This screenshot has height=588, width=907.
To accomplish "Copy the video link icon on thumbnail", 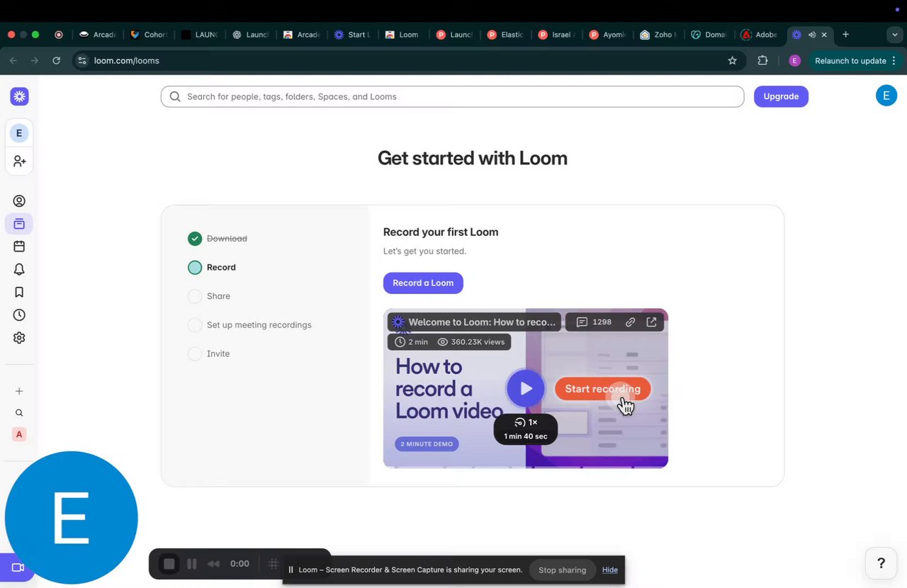I will tap(630, 322).
